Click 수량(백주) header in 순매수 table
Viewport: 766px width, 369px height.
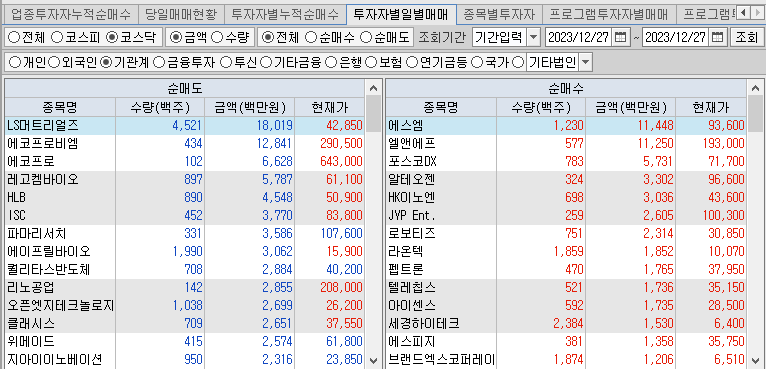(541, 107)
